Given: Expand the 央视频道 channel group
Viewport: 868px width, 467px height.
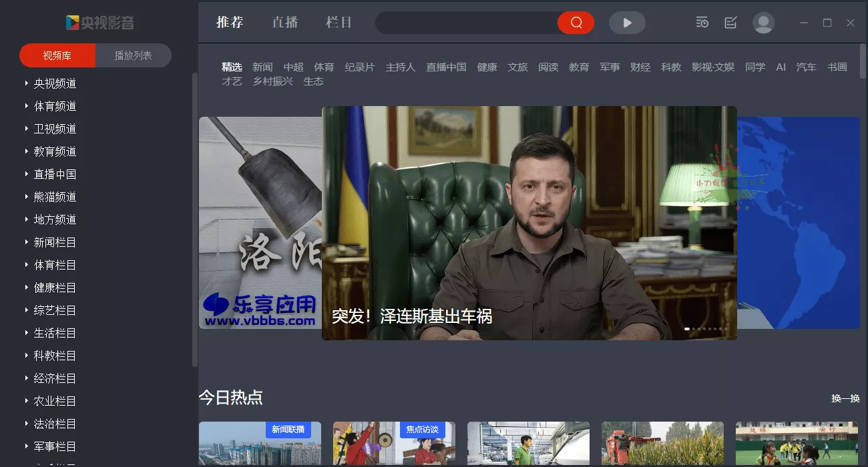Looking at the screenshot, I should [57, 83].
